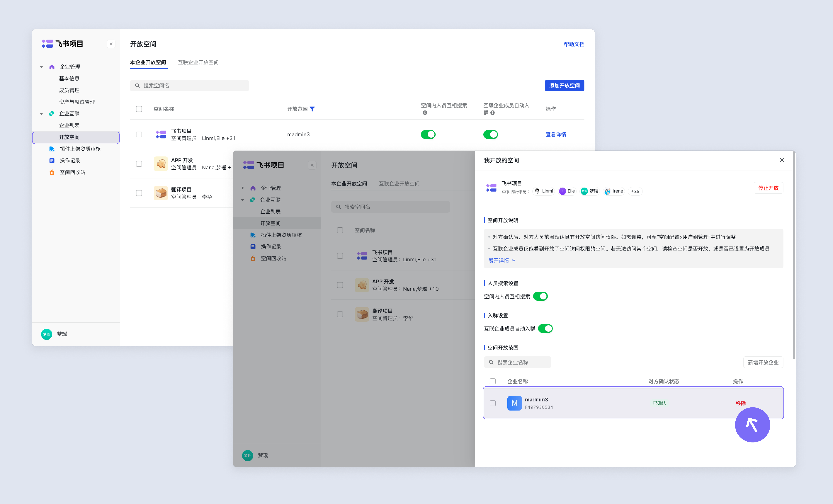Tick checkbox for APP 开发 row in back table
The width and height of the screenshot is (833, 504).
pos(139,164)
